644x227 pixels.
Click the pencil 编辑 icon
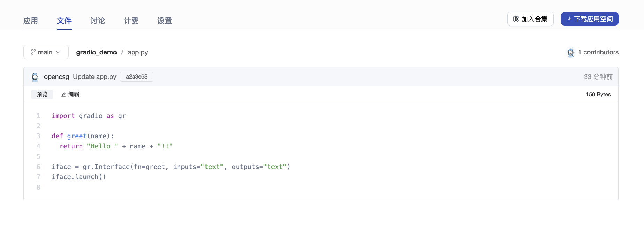point(64,95)
